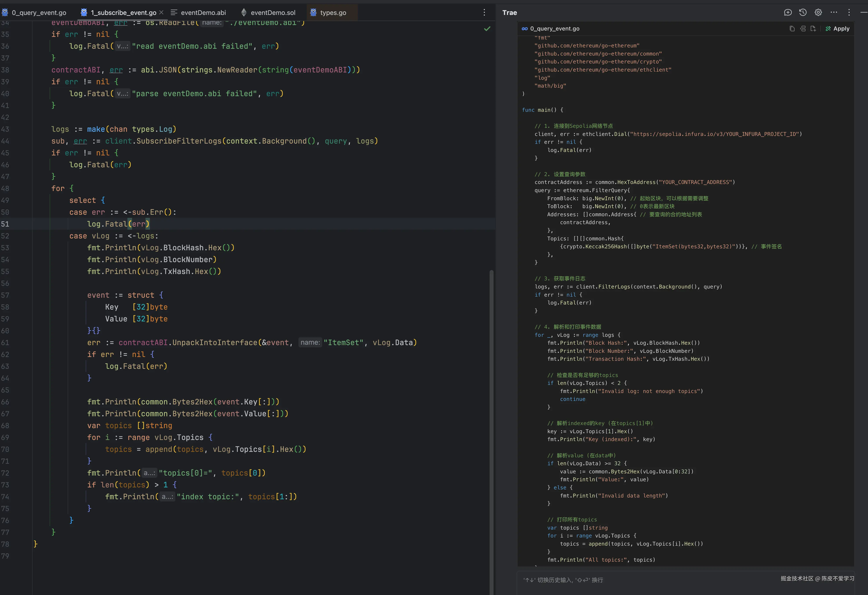868x595 pixels.
Task: Add generated code to new file
Action: [x=813, y=29]
